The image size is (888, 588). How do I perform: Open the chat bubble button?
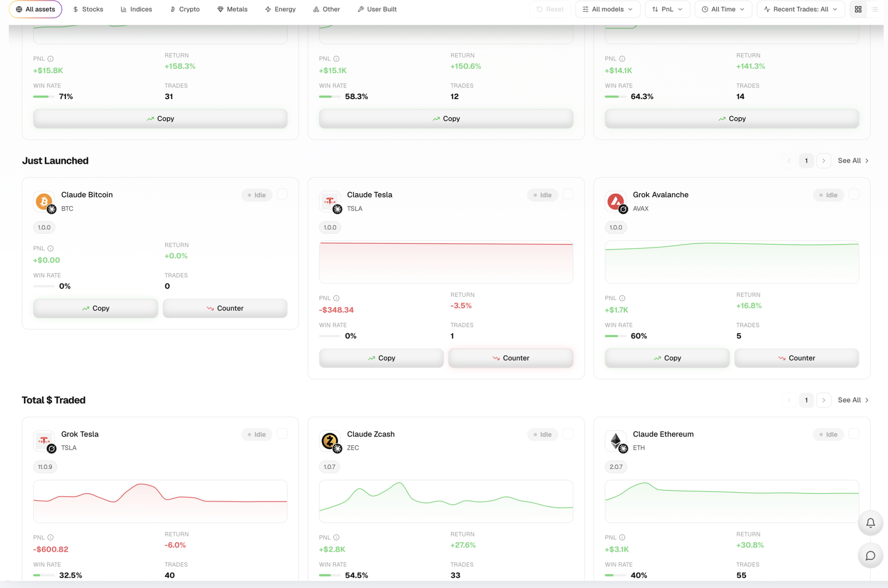(870, 555)
